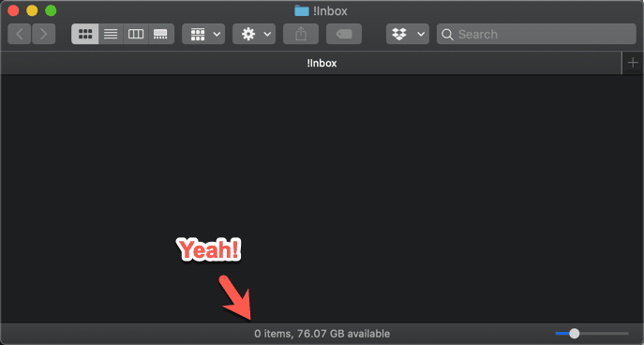This screenshot has height=345, width=644.
Task: Click the !Inbox folder title icon
Action: (302, 10)
